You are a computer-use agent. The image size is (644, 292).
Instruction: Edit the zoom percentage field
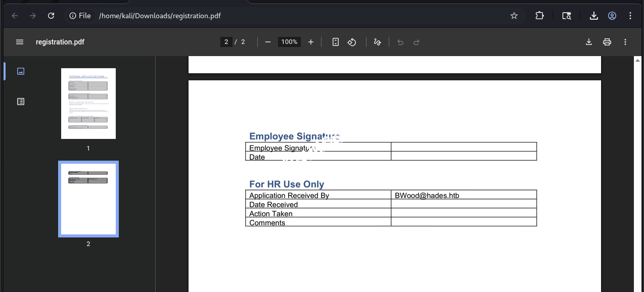click(x=289, y=42)
